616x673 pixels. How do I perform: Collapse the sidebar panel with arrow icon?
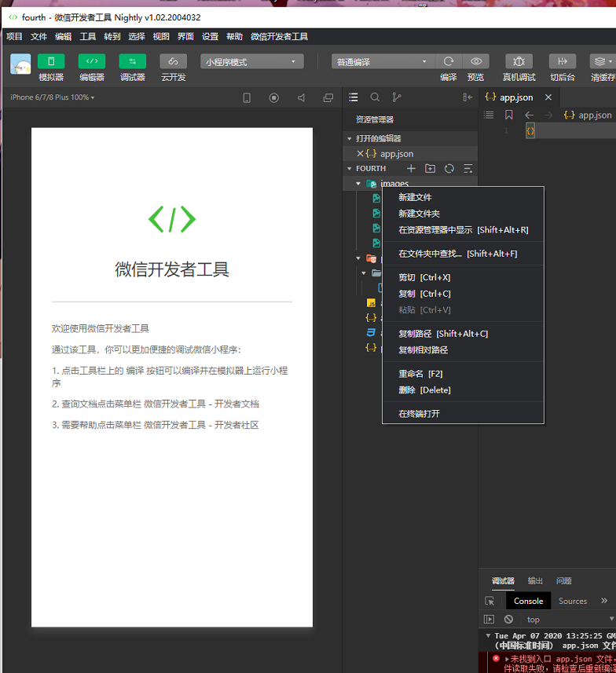pos(467,97)
